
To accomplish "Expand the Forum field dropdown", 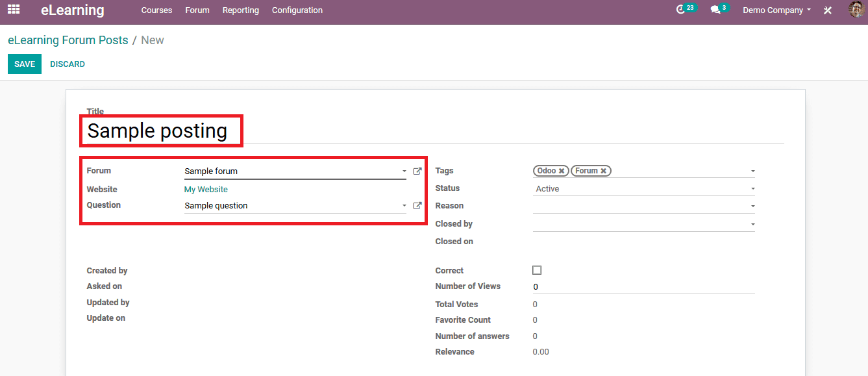I will coord(404,172).
